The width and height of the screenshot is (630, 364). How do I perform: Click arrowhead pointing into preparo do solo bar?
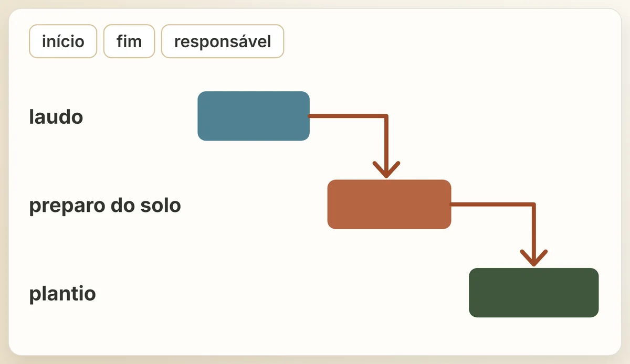tap(386, 170)
